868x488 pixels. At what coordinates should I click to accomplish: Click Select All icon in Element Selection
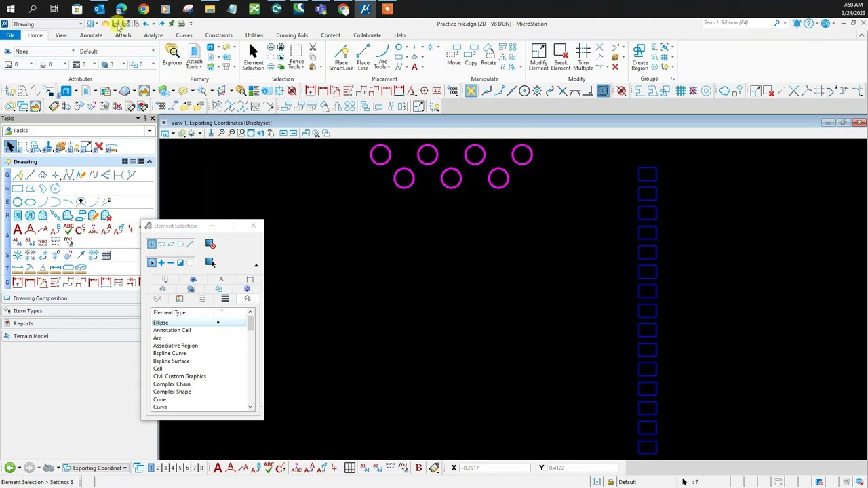tap(210, 262)
